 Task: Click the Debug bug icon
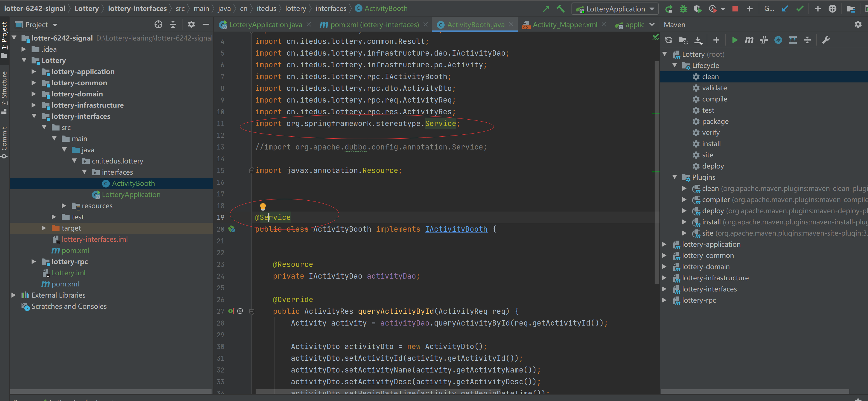[x=683, y=9]
